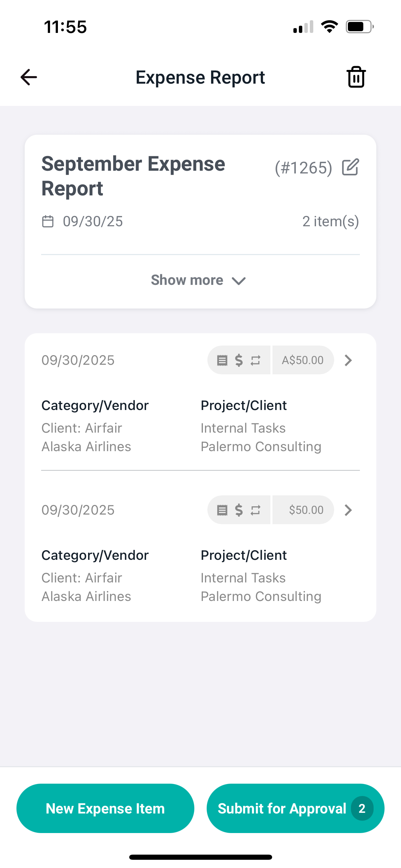
Task: Tap receipt icon on A$50.00 expense
Action: pyautogui.click(x=222, y=360)
